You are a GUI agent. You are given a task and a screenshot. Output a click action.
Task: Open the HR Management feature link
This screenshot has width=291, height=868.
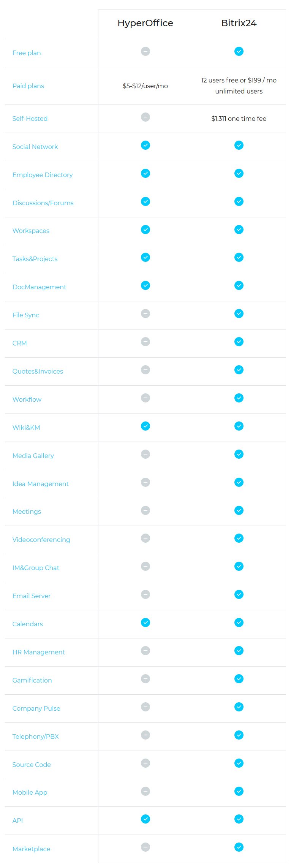point(38,652)
